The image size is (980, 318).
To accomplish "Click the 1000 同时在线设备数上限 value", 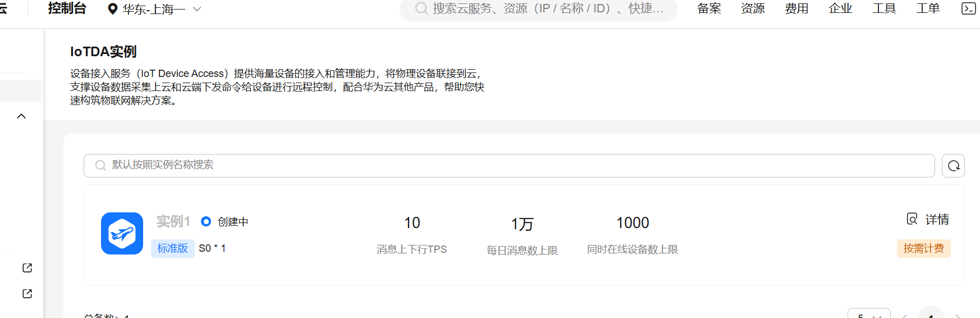I will (x=633, y=223).
